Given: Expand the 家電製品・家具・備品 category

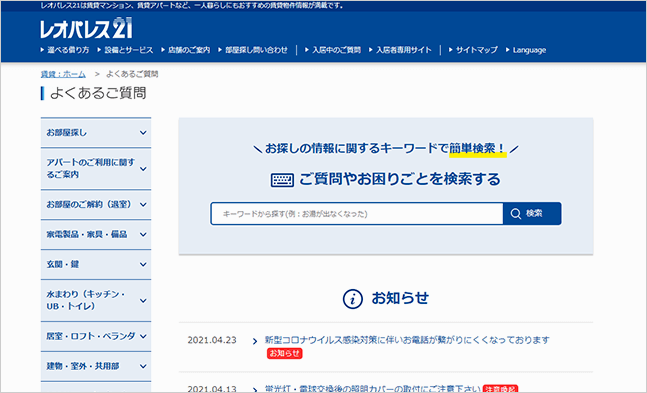Looking at the screenshot, I should (96, 234).
